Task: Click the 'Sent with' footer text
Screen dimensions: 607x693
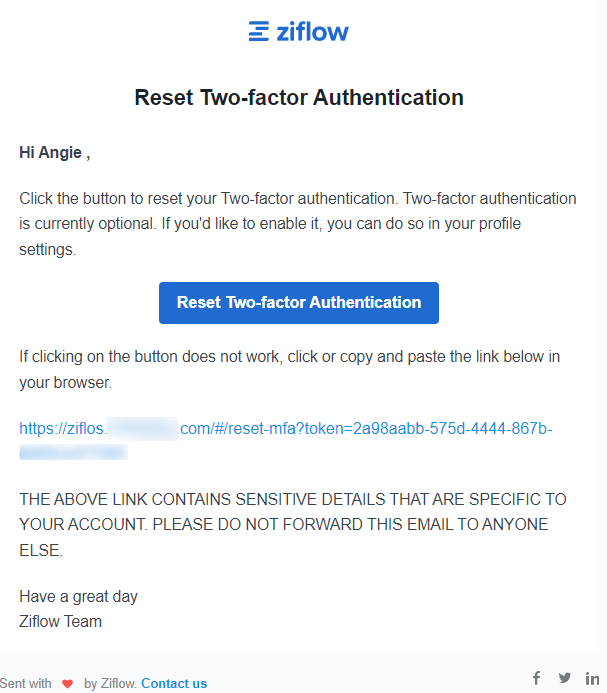Action: 26,684
